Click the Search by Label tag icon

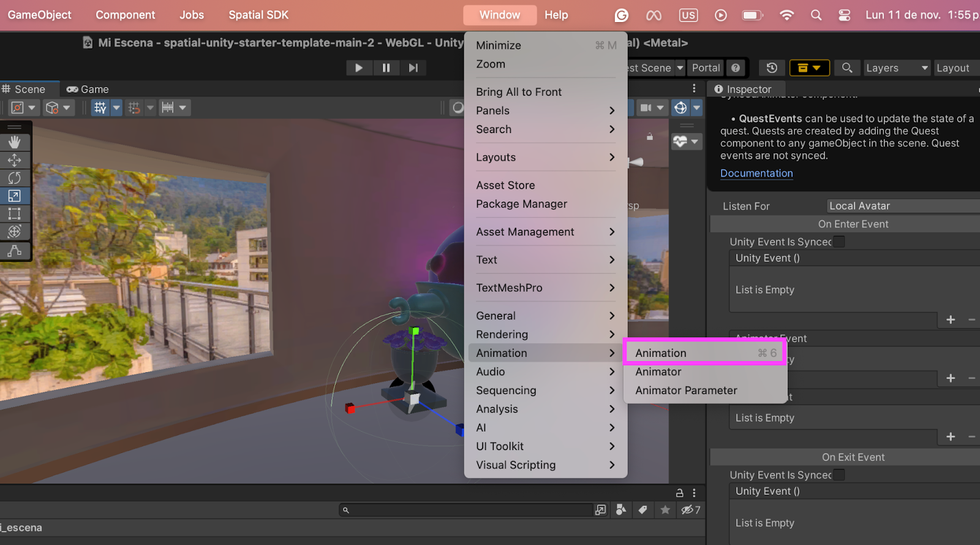[643, 510]
